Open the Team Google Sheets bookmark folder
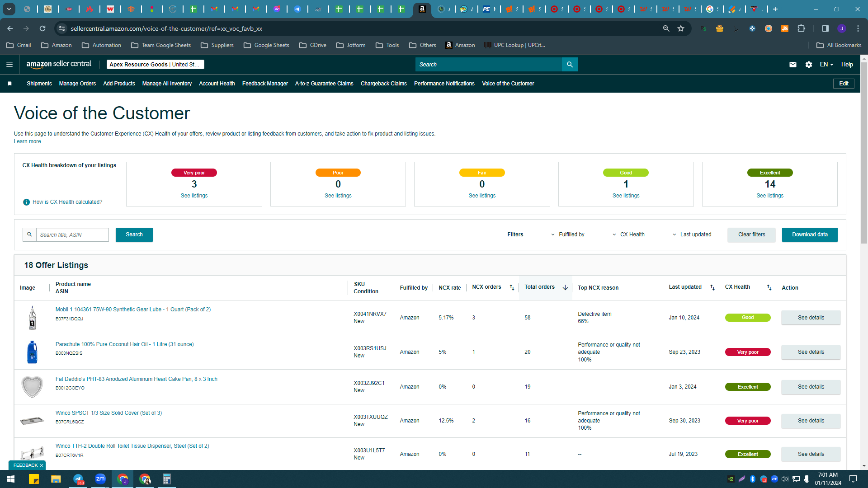 point(161,45)
